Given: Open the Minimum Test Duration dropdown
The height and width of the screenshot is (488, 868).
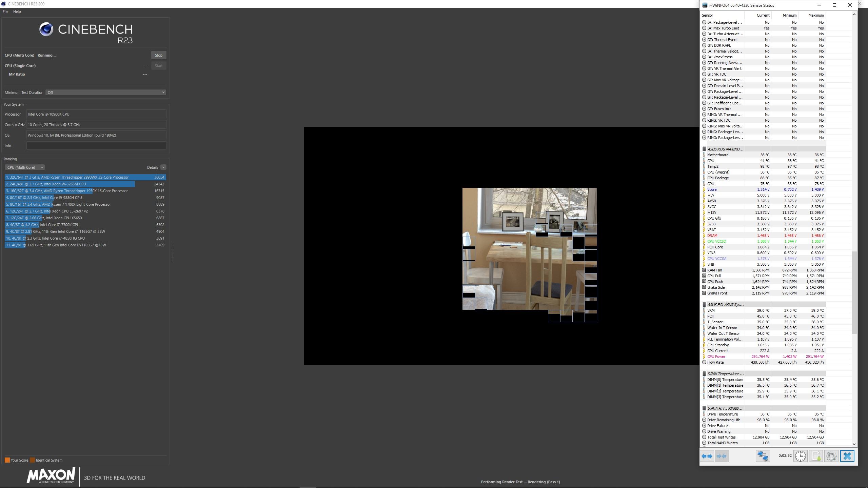Looking at the screenshot, I should pyautogui.click(x=106, y=93).
